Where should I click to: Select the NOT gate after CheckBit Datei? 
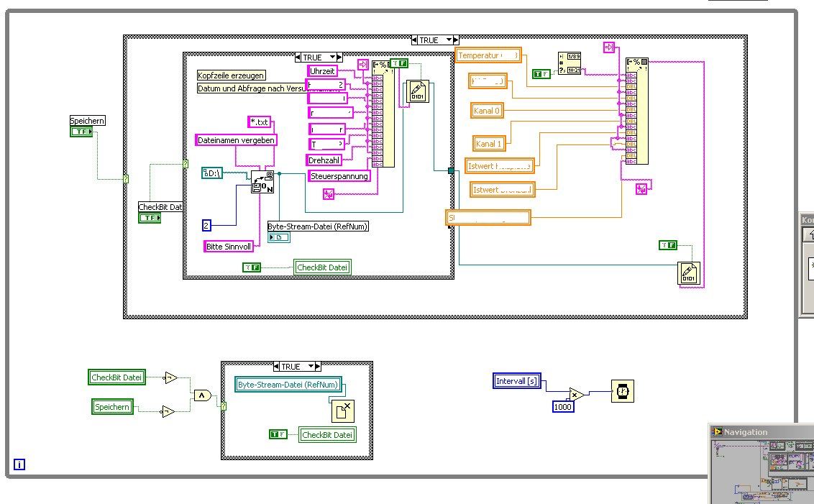pyautogui.click(x=171, y=378)
